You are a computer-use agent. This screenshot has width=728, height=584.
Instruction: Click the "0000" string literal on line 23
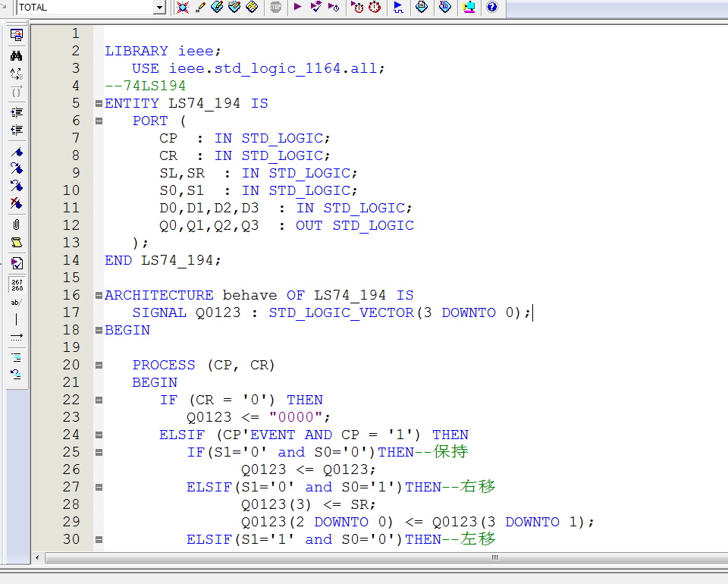point(295,417)
